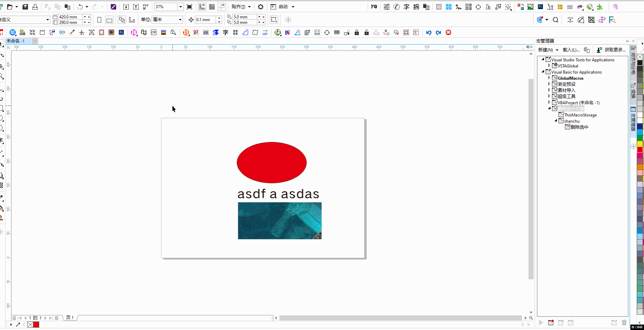Click the Print icon
The height and width of the screenshot is (330, 644).
tap(35, 7)
